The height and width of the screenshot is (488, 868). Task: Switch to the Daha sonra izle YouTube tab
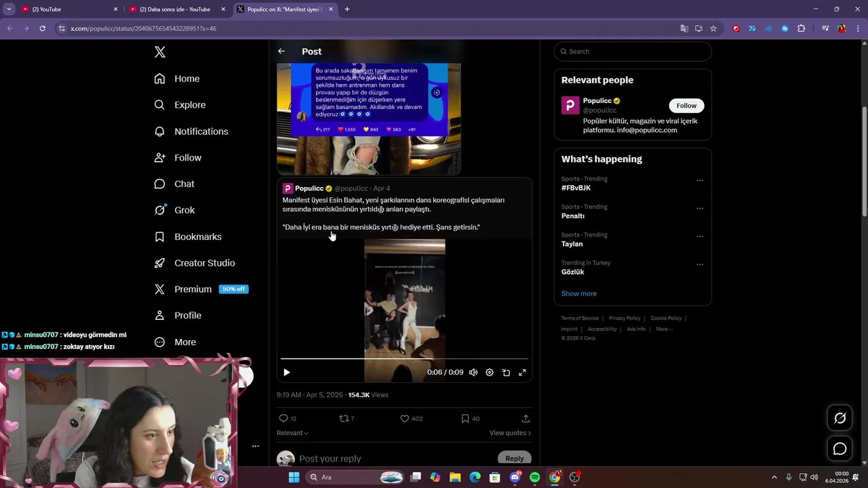pyautogui.click(x=178, y=9)
